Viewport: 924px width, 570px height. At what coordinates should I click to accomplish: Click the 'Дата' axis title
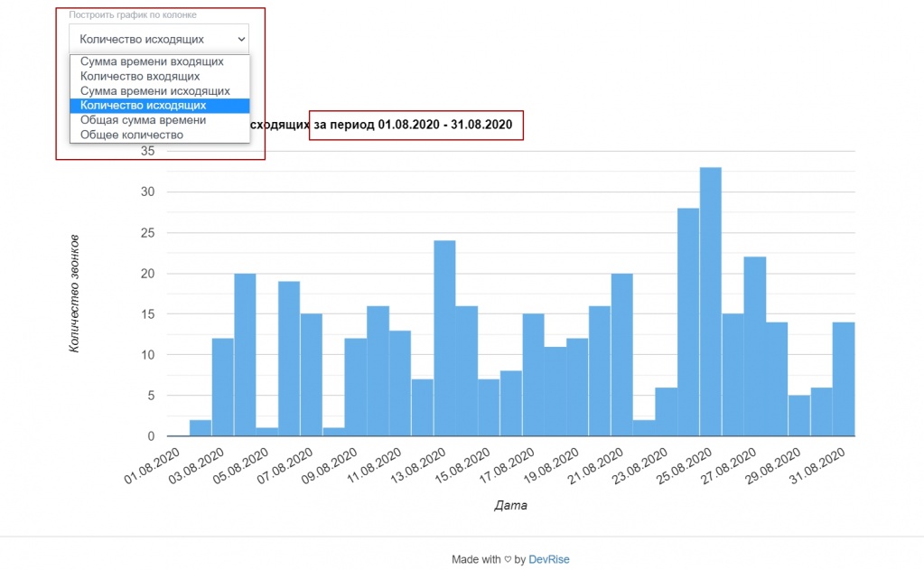pyautogui.click(x=510, y=505)
